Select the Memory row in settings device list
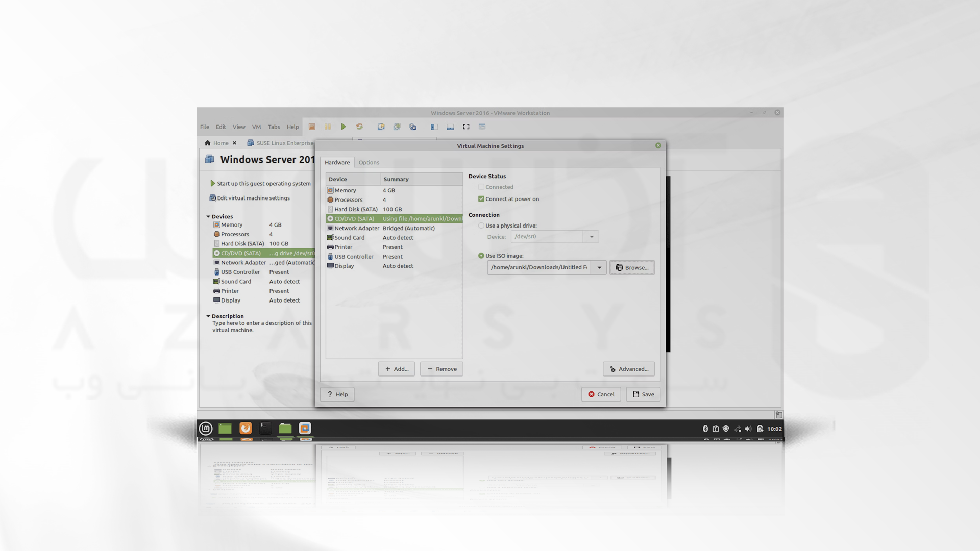 click(394, 190)
